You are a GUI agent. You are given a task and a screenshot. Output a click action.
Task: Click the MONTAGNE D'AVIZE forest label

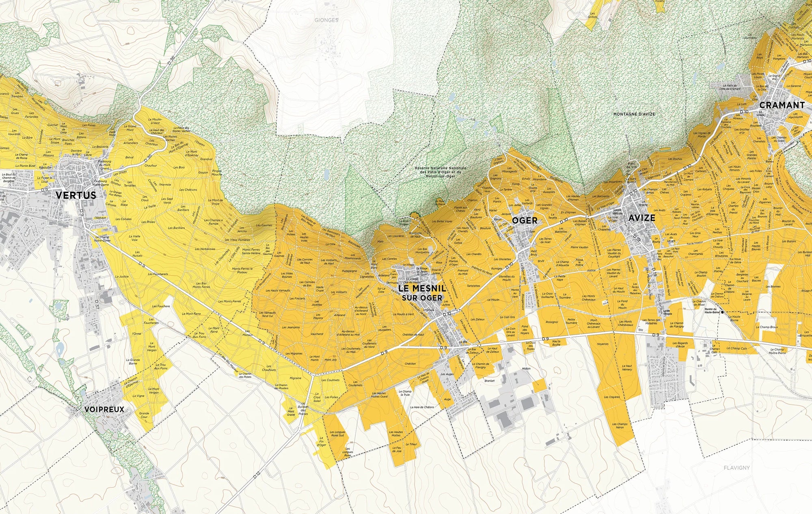point(634,114)
